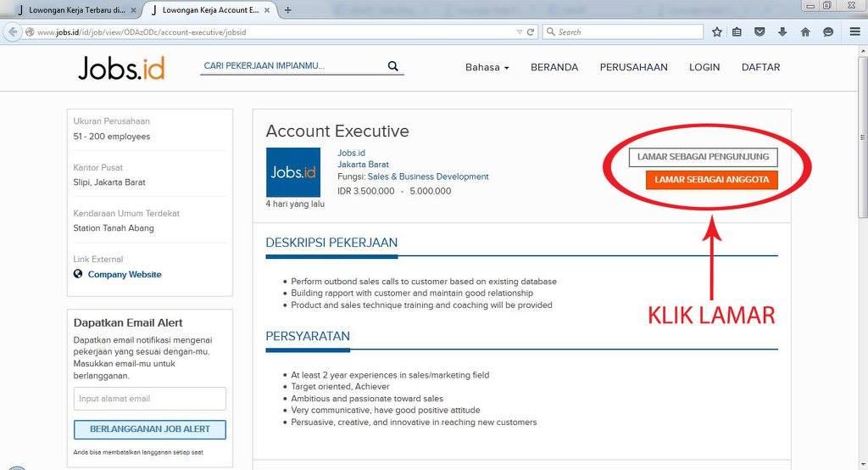Go to the browser home icon
The width and height of the screenshot is (868, 470).
[x=805, y=32]
